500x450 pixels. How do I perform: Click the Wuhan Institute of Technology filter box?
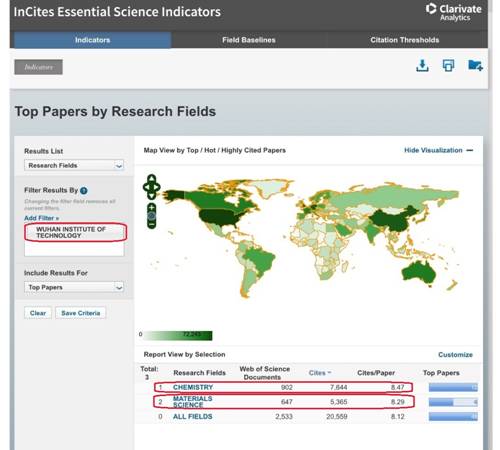pos(75,232)
